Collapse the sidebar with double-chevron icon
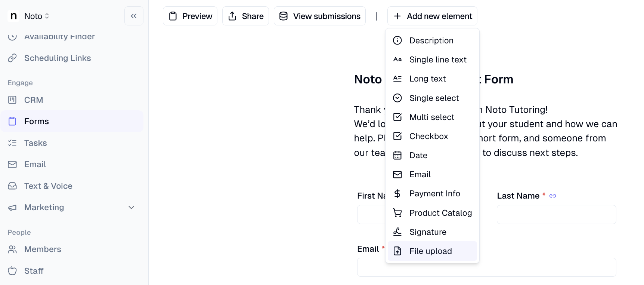The height and width of the screenshot is (285, 644). pyautogui.click(x=134, y=16)
